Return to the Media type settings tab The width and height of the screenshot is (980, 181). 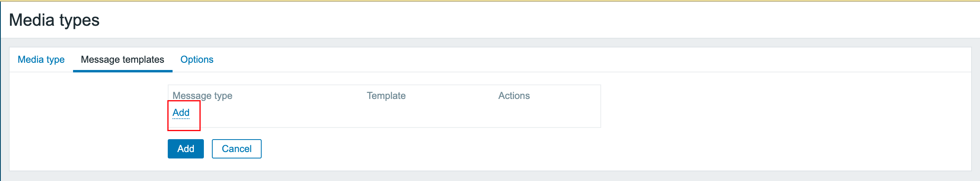(41, 60)
